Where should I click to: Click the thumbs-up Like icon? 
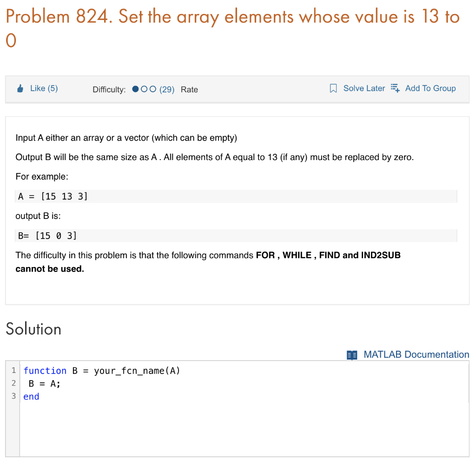tap(20, 87)
